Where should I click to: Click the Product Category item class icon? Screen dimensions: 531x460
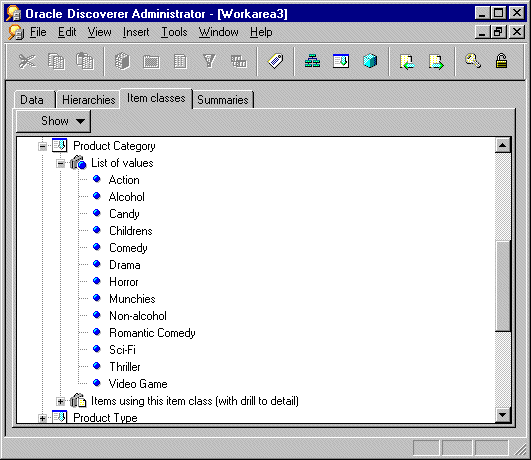[x=60, y=146]
